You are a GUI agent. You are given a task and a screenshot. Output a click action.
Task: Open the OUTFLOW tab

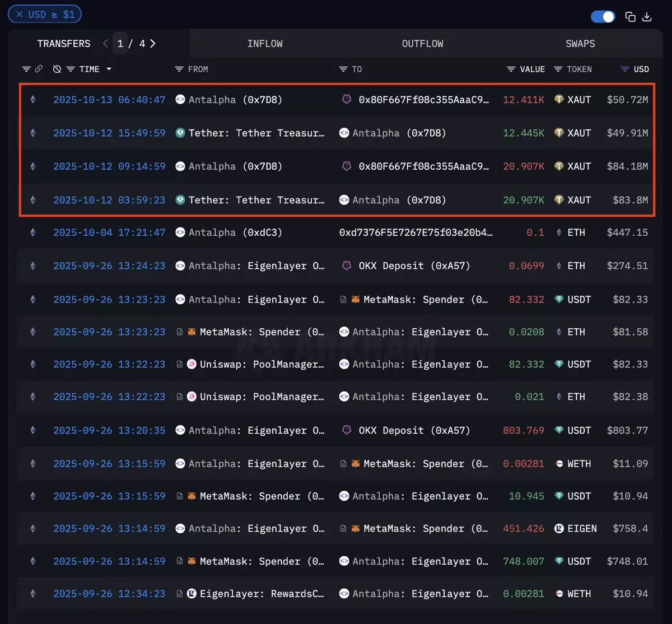(422, 44)
